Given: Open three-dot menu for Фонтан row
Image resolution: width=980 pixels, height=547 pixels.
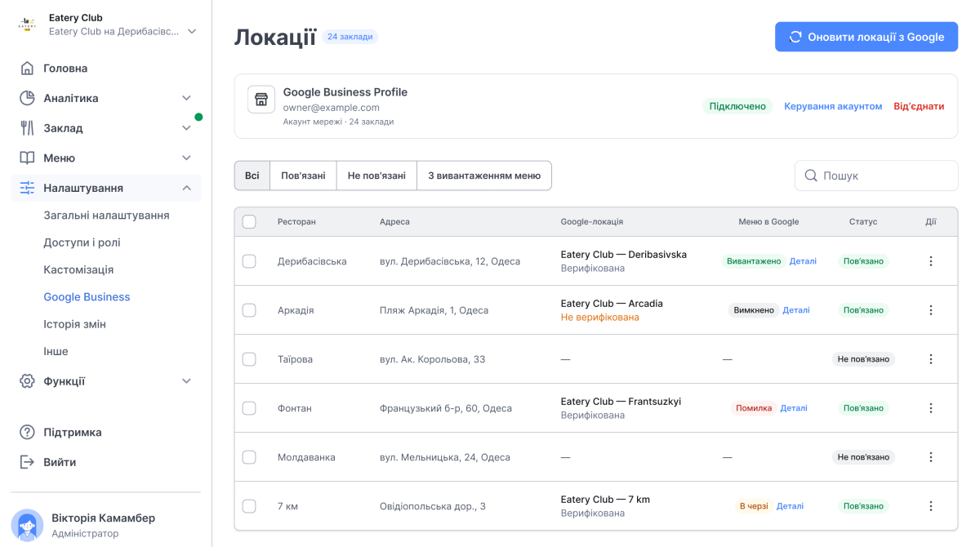Looking at the screenshot, I should click(x=931, y=408).
